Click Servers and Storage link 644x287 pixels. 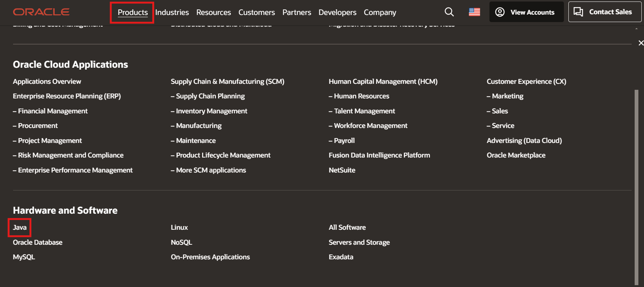tap(359, 242)
